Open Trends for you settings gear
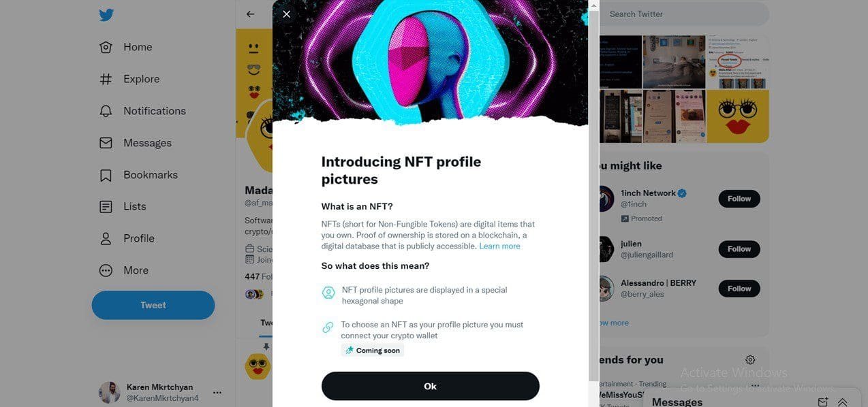 750,359
